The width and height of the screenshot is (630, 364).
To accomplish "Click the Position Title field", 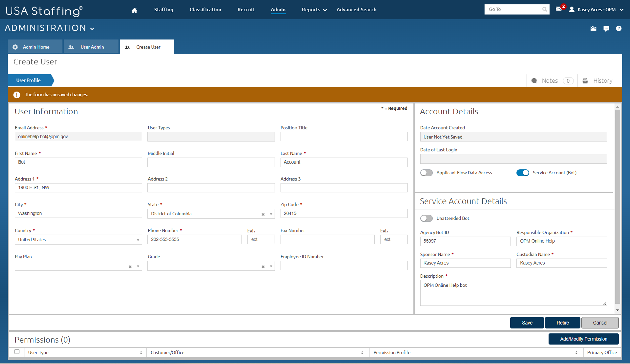I will [344, 137].
